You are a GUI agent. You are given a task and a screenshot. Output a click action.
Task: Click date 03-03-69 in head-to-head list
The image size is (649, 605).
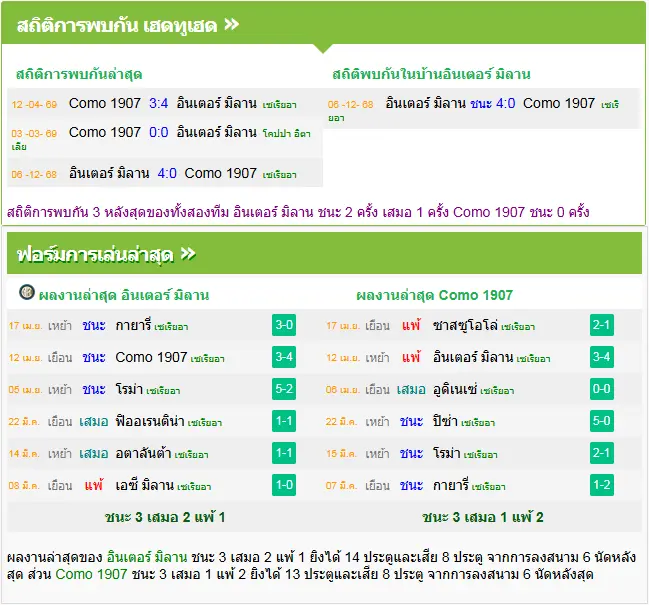pyautogui.click(x=34, y=134)
